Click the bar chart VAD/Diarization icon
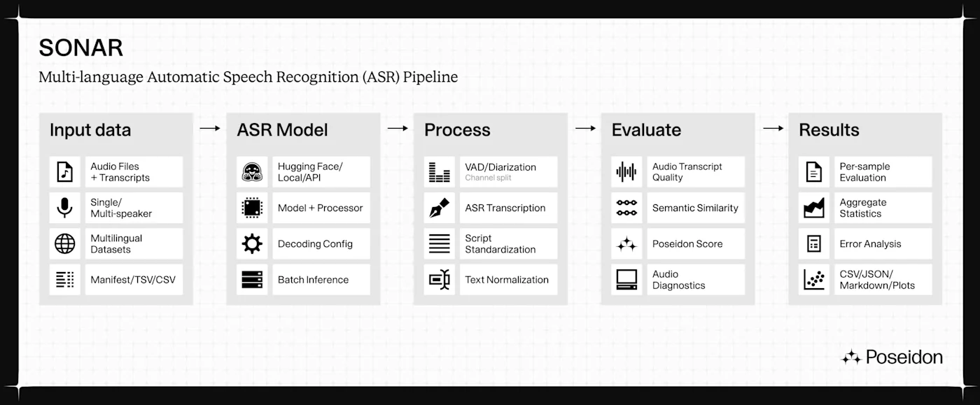This screenshot has height=405, width=980. tap(440, 172)
